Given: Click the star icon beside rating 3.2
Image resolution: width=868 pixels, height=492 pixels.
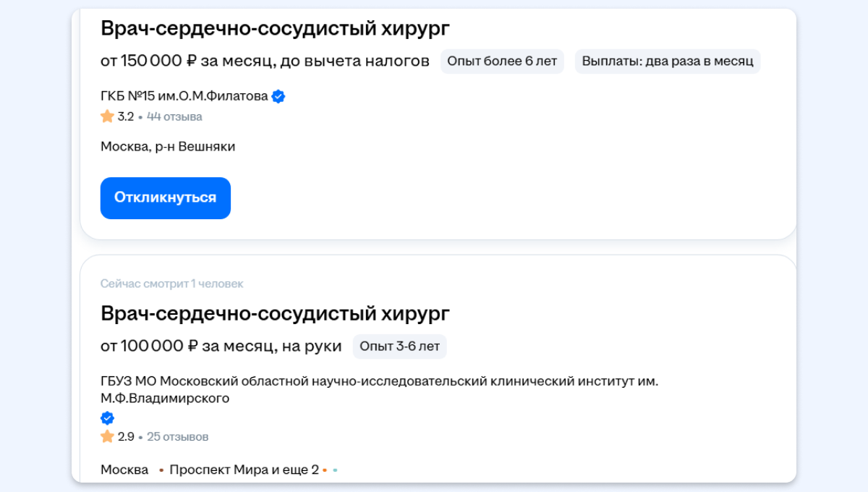Looking at the screenshot, I should click(x=108, y=116).
